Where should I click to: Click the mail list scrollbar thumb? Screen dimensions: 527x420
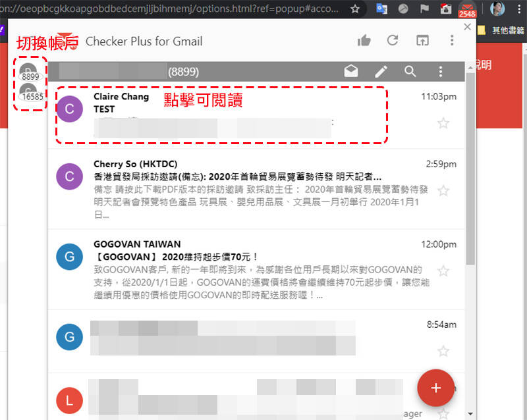(470, 169)
